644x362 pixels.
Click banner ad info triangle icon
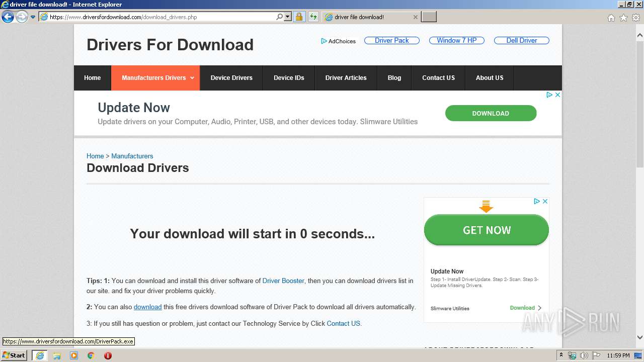click(x=549, y=95)
